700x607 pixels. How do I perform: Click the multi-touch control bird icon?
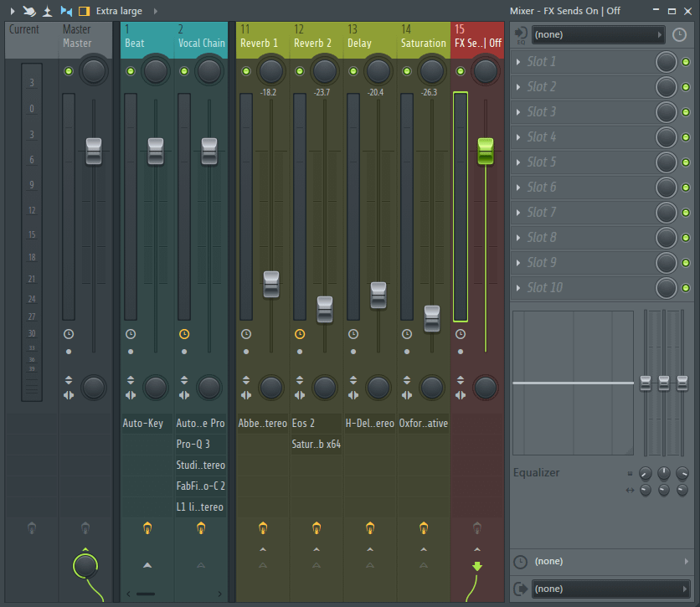coord(29,11)
